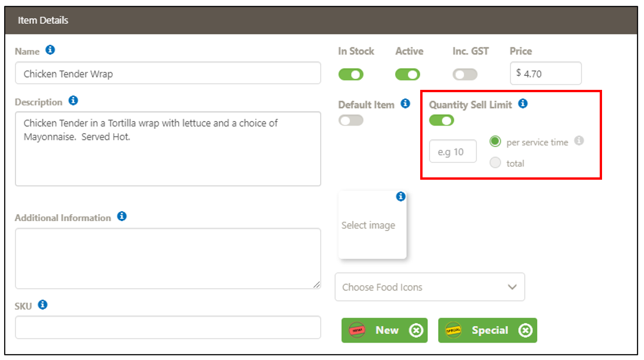Click the quantity limit number field
Viewport: 644px width, 360px height.
[453, 152]
